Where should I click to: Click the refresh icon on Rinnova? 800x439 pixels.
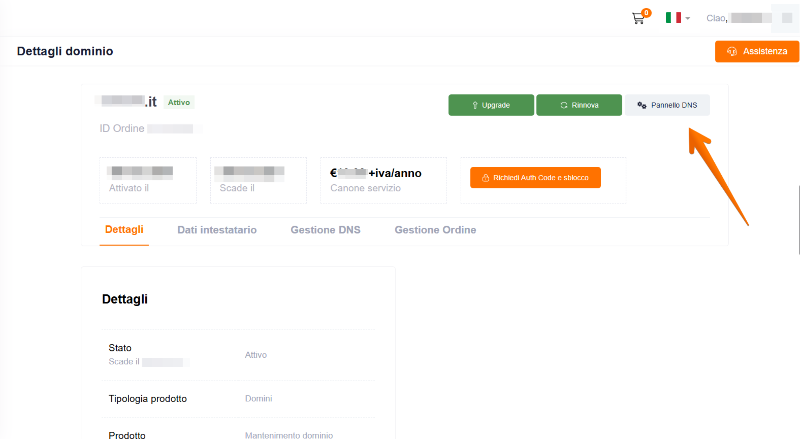[x=564, y=105]
